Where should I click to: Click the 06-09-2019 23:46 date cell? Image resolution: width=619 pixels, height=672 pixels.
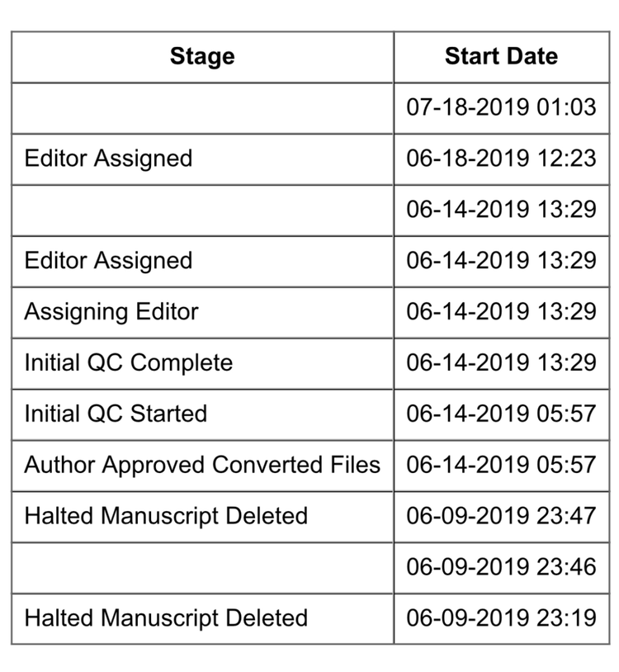coord(501,567)
